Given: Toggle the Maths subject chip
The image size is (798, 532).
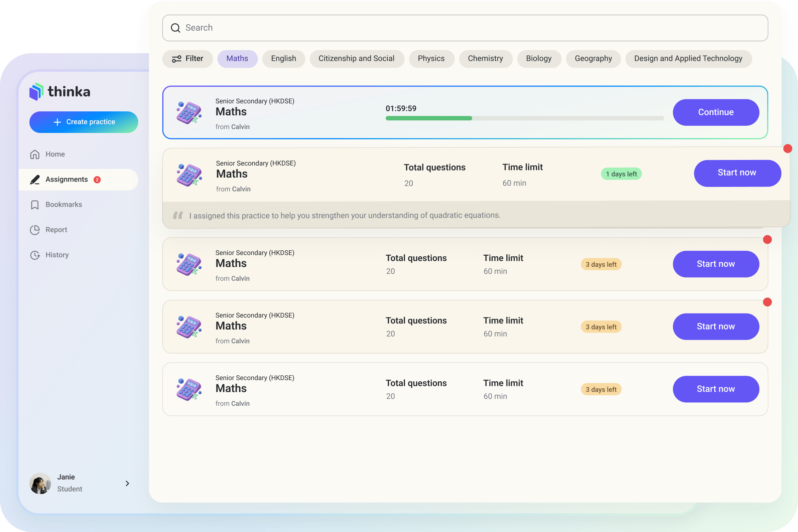Looking at the screenshot, I should pyautogui.click(x=237, y=59).
